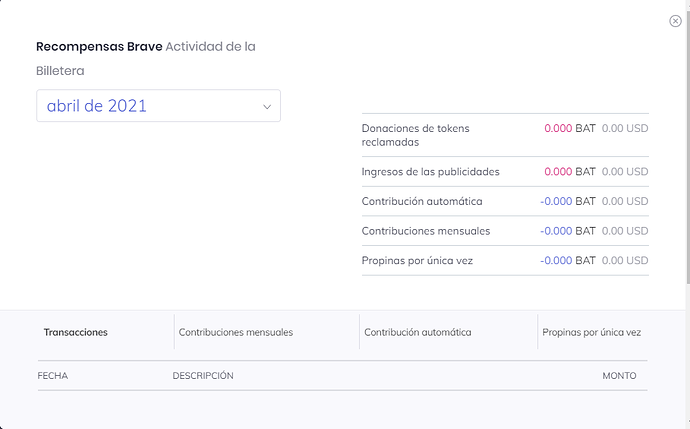Click Propinas por única vez summary label
This screenshot has height=429, width=690.
pos(417,261)
